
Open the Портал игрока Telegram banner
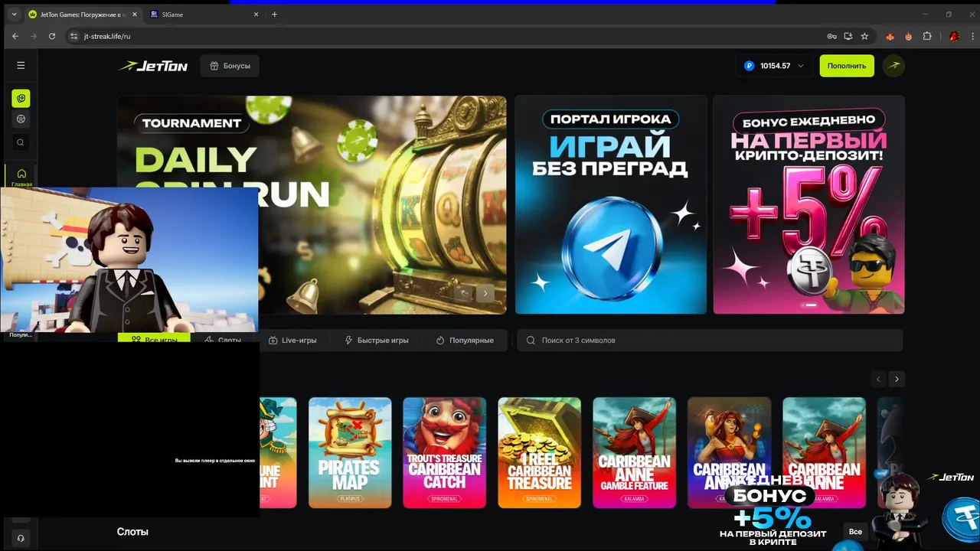[x=611, y=204]
